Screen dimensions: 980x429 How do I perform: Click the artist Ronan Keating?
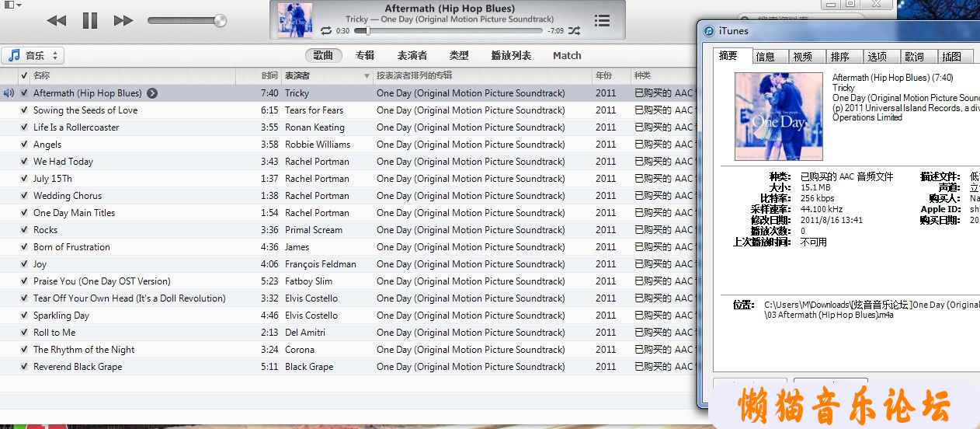(x=315, y=127)
